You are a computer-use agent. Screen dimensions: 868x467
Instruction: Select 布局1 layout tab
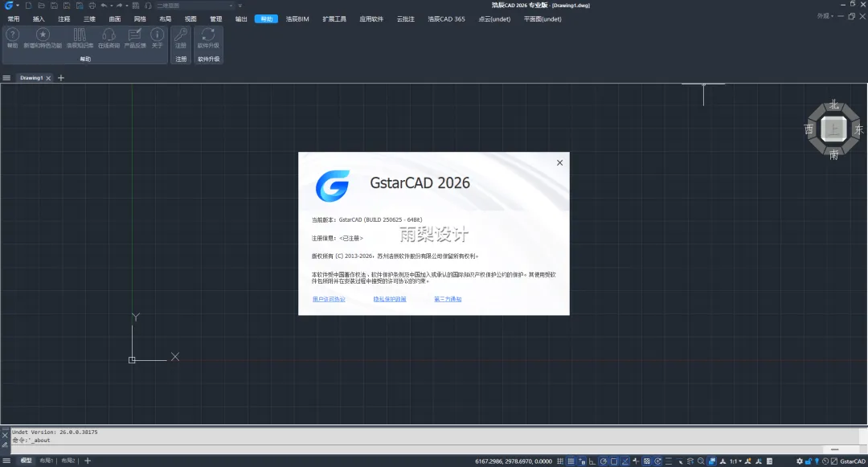coord(47,461)
